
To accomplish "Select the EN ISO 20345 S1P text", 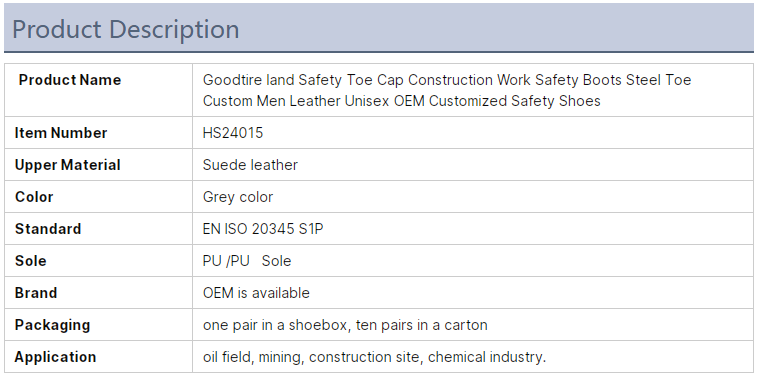I will point(263,229).
